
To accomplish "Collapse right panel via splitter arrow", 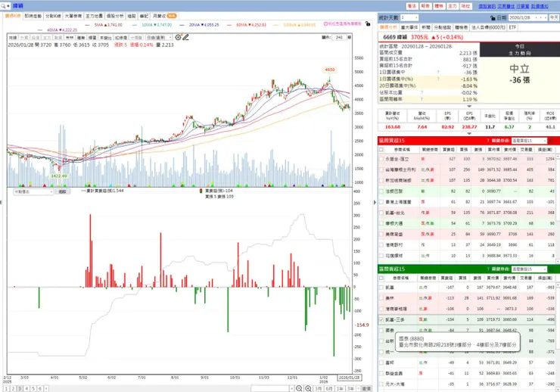I will click(375, 202).
